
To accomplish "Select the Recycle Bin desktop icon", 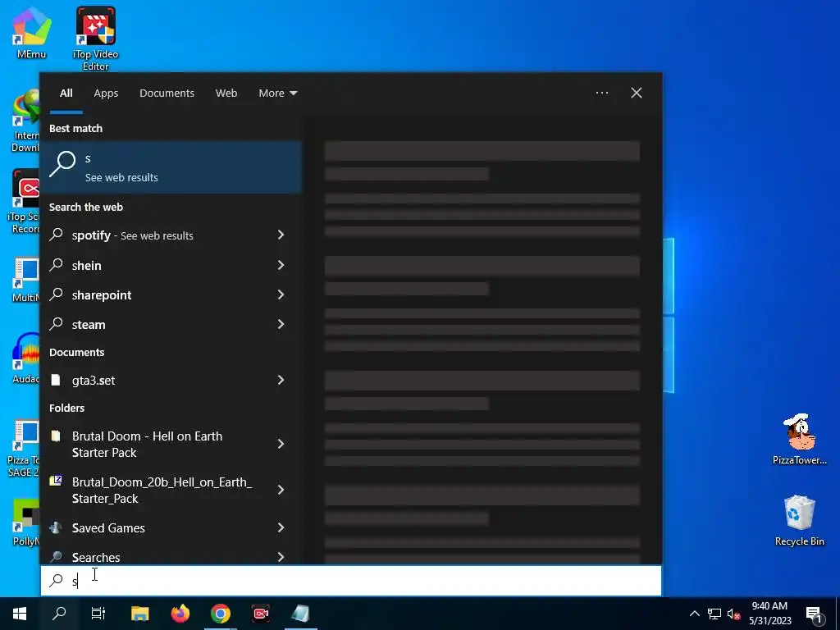I will [x=799, y=520].
